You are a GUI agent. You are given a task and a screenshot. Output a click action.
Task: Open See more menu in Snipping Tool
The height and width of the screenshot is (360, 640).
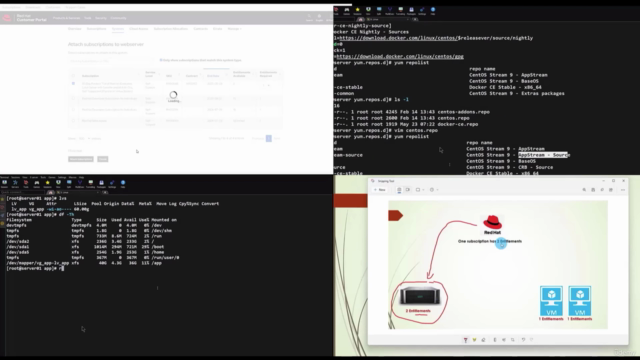pyautogui.click(x=623, y=190)
